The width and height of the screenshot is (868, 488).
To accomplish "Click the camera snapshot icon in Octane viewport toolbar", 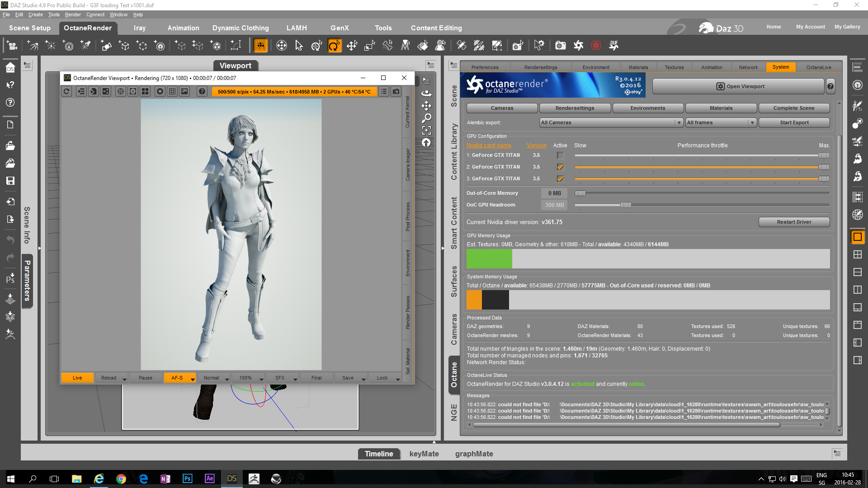I will (396, 91).
